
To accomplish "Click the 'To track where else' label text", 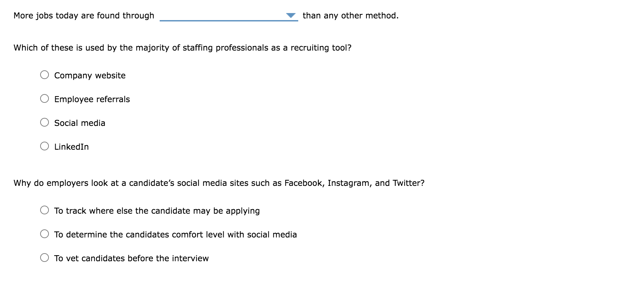I will (157, 211).
